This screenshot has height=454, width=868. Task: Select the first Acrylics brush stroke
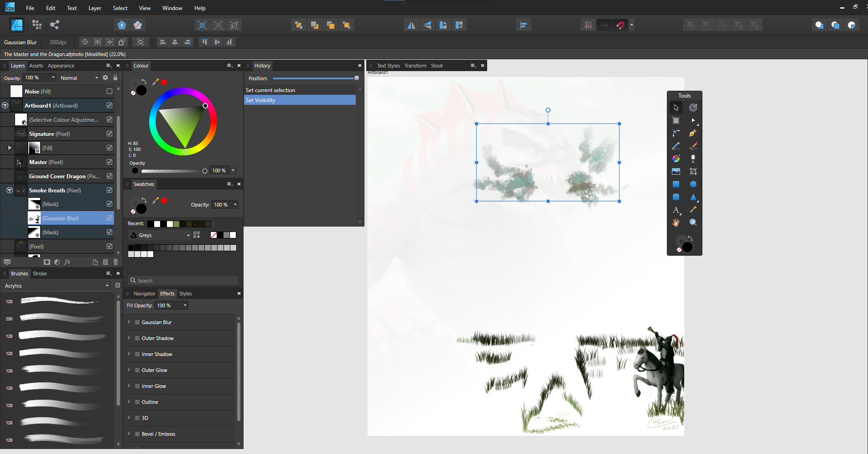coord(58,301)
